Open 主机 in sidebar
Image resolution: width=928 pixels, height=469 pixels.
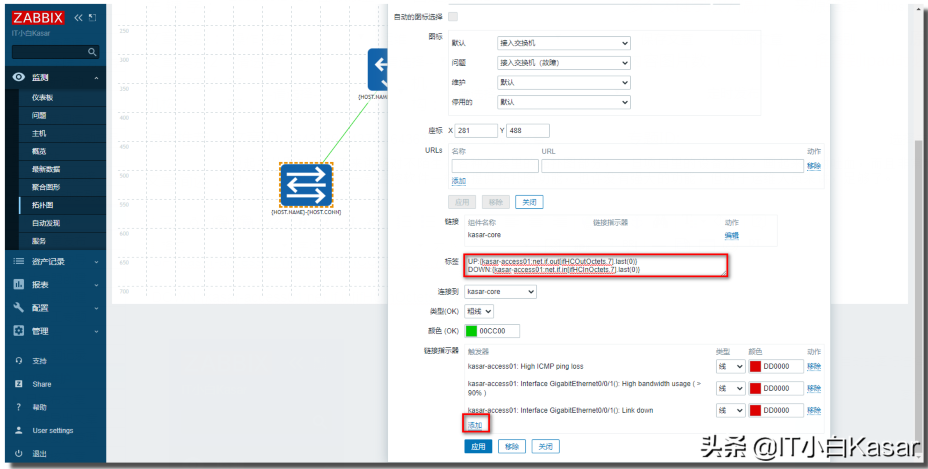39,134
